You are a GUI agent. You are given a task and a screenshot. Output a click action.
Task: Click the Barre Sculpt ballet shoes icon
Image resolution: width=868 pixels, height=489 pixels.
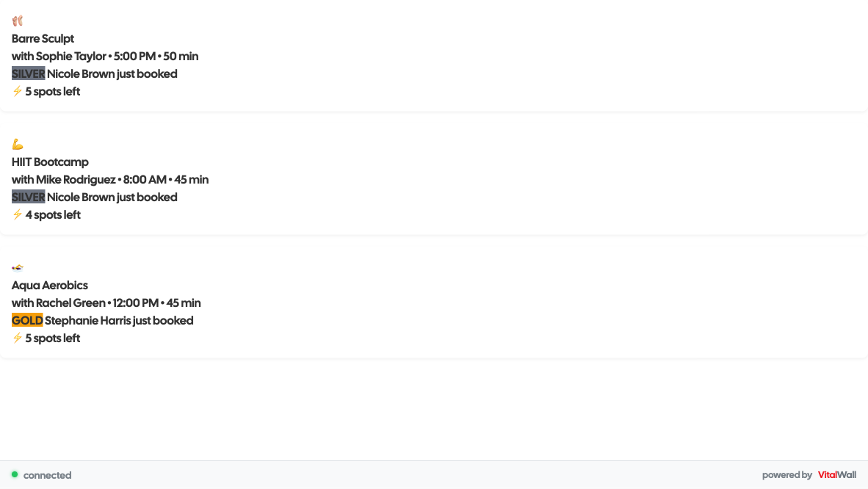click(18, 21)
